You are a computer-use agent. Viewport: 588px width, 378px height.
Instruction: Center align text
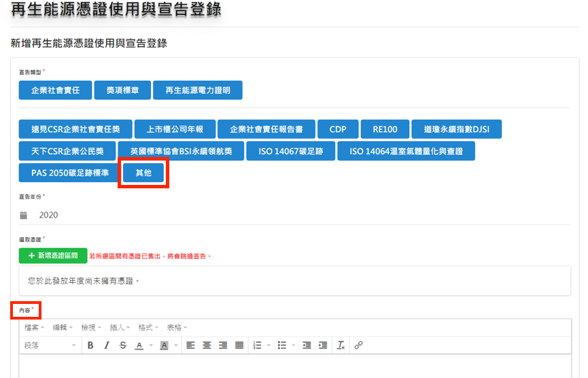(207, 345)
